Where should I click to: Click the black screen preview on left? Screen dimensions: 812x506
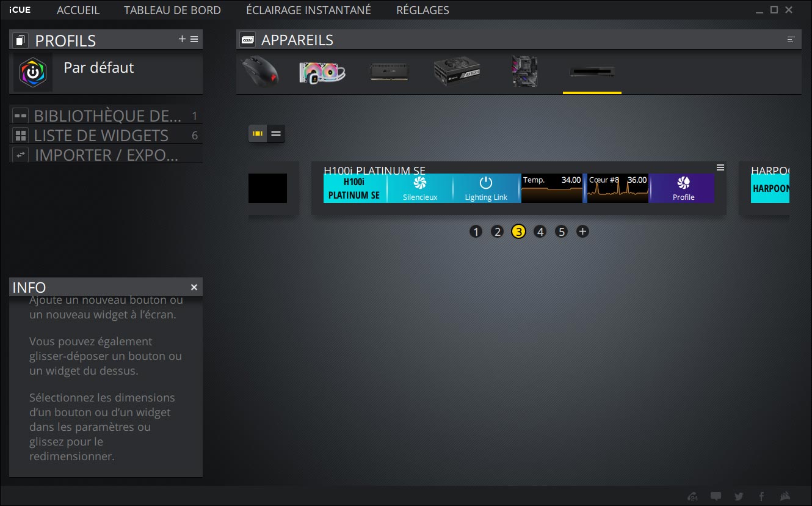coord(267,188)
